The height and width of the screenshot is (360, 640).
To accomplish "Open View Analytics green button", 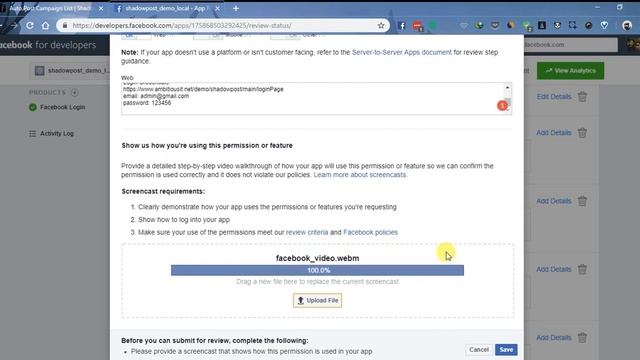I will click(570, 71).
